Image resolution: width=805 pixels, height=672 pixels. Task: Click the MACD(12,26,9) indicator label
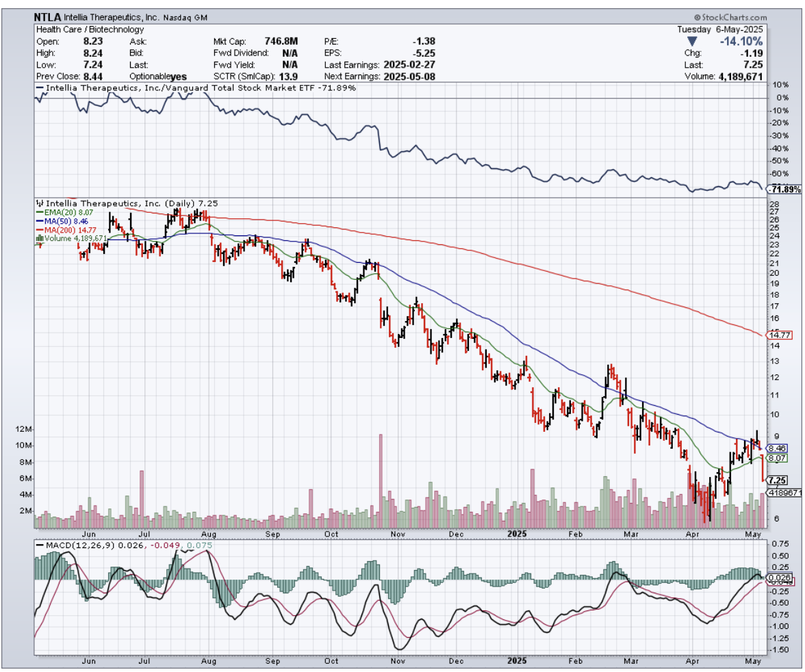tap(76, 545)
